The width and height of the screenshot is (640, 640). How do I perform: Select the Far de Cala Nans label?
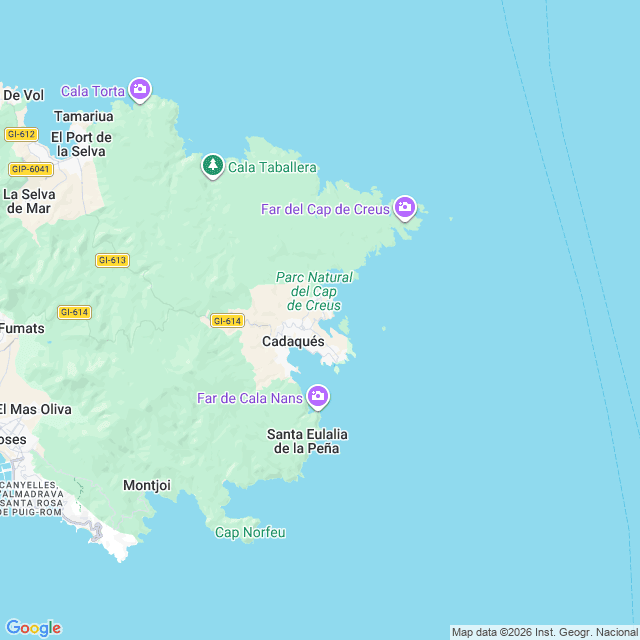250,398
